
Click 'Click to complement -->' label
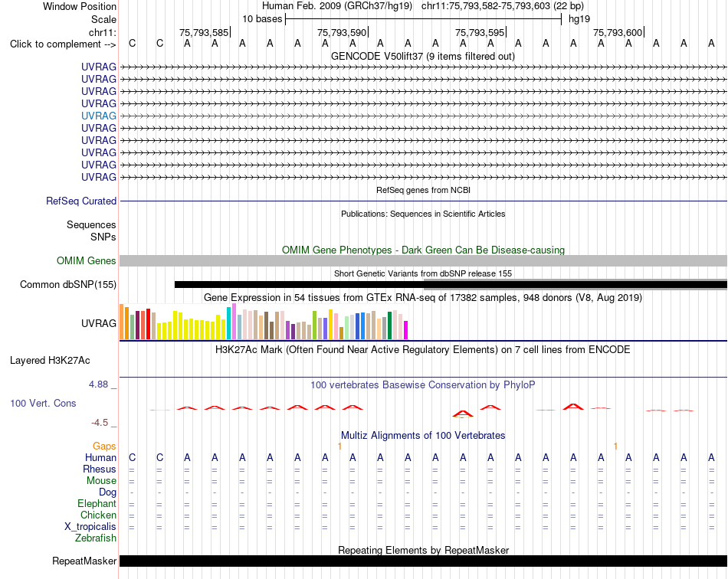pos(63,44)
